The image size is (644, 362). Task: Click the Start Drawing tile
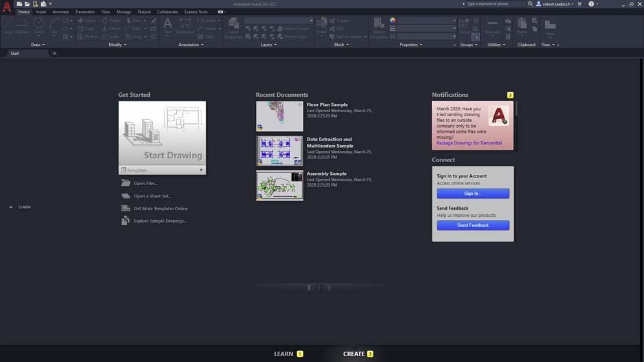162,134
